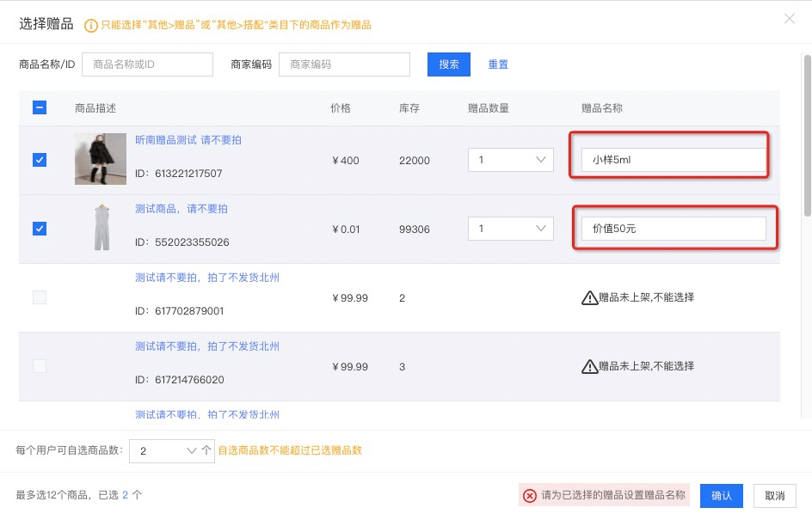812x520 pixels.
Task: Click the red error icon near 确认
Action: click(530, 496)
